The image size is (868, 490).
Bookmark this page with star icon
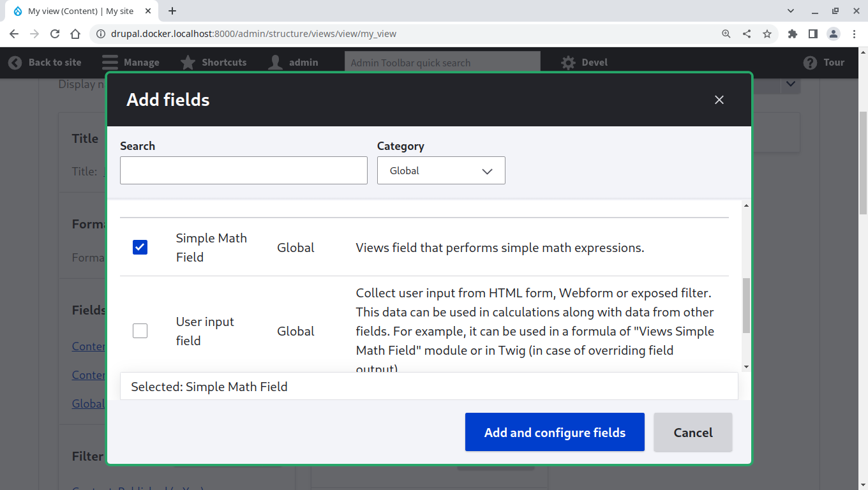[x=767, y=34]
